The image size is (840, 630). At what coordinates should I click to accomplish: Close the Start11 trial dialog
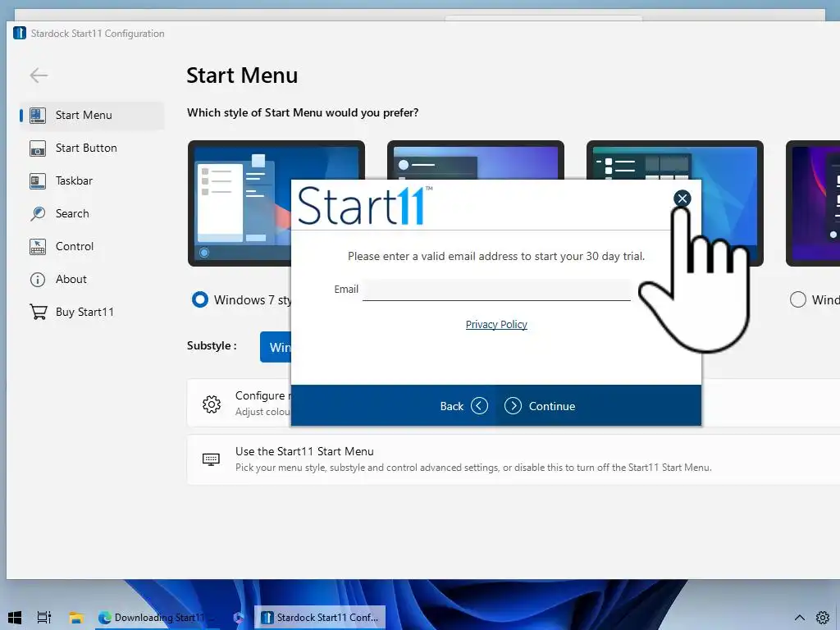[682, 199]
